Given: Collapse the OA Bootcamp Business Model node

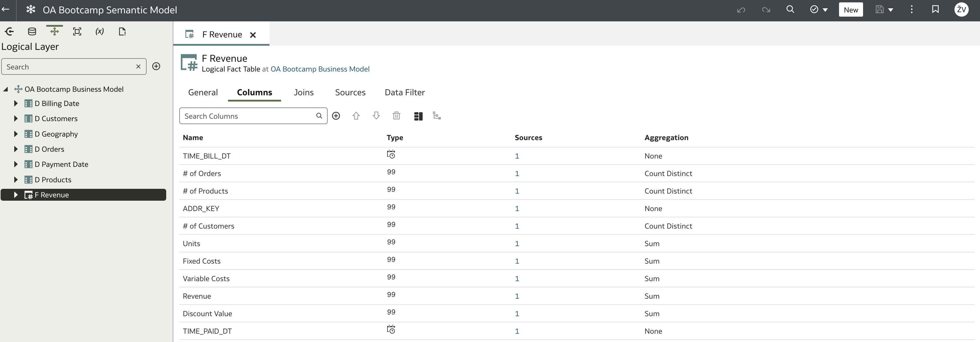Looking at the screenshot, I should 6,89.
